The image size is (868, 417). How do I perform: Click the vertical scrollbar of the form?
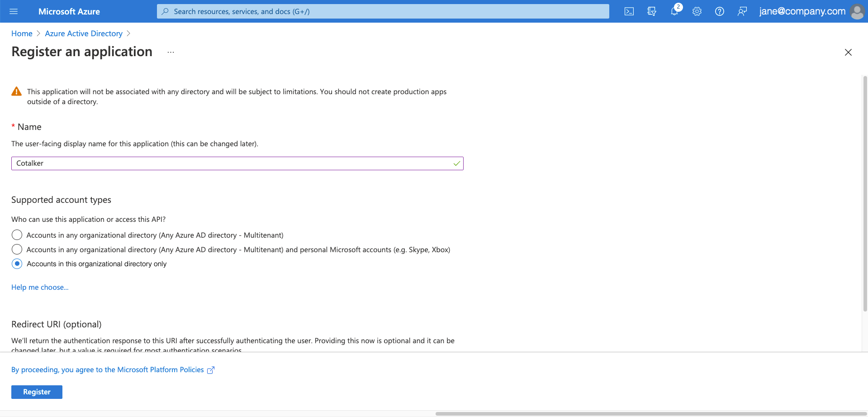(x=865, y=195)
